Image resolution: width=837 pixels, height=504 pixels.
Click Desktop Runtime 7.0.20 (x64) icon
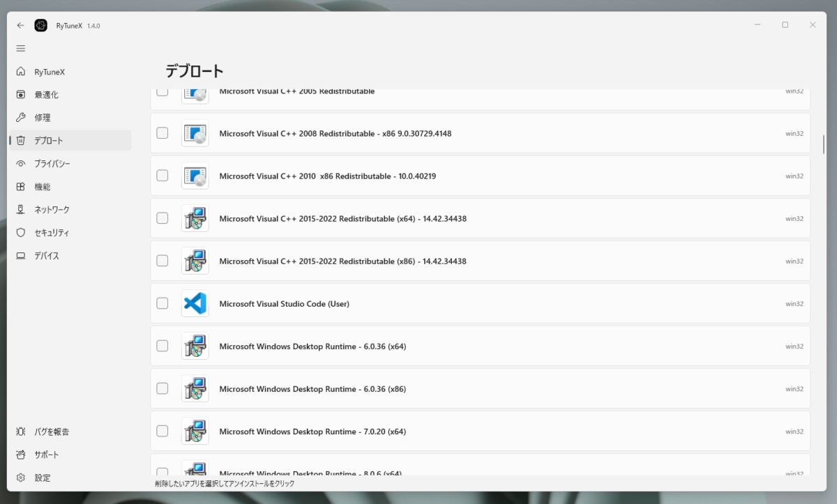click(x=195, y=431)
